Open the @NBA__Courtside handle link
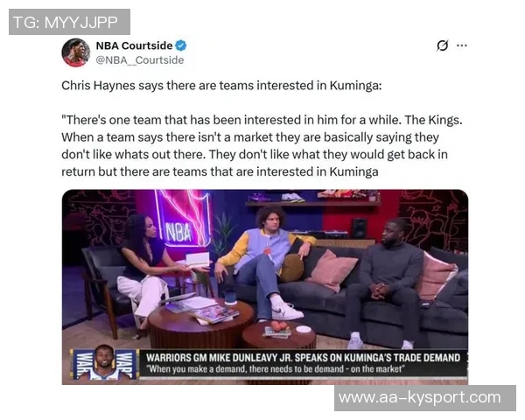Image resolution: width=525 pixels, height=420 pixels. pyautogui.click(x=140, y=60)
